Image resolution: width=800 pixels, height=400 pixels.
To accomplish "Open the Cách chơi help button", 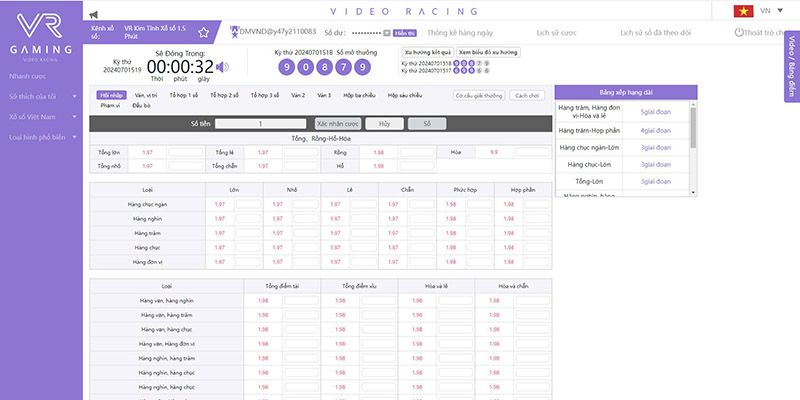I will [527, 95].
